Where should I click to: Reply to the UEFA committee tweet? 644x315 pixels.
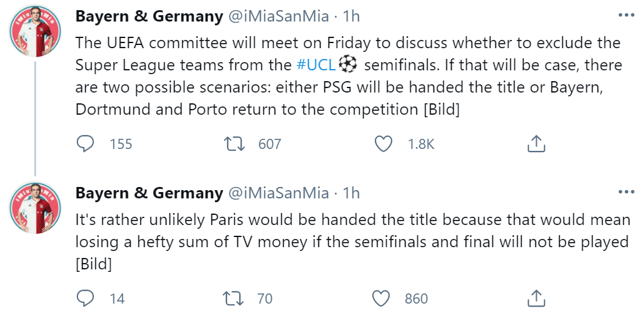tap(86, 144)
